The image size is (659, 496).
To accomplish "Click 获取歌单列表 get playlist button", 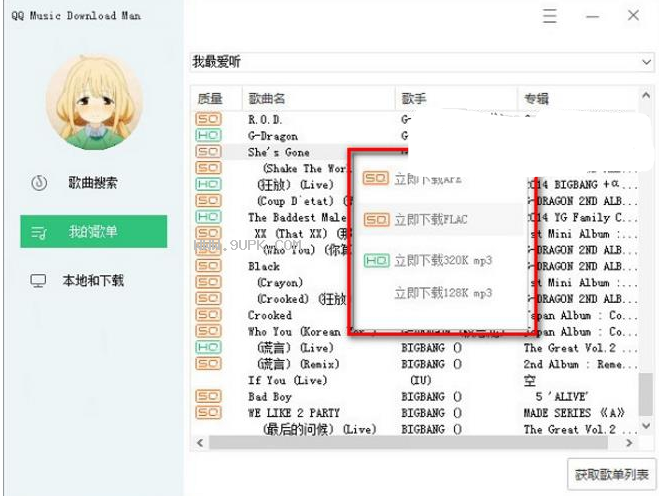I will [612, 475].
